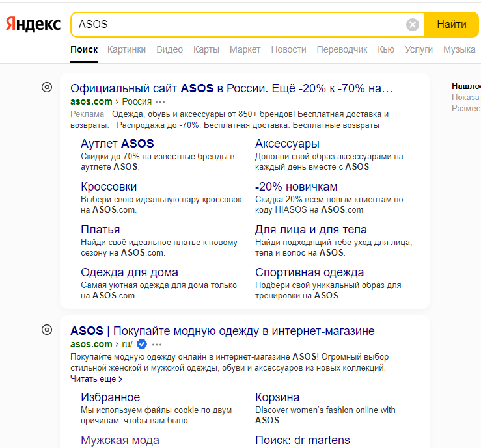Click 'Скидки до 70% на известные бренды' text

coord(158,161)
